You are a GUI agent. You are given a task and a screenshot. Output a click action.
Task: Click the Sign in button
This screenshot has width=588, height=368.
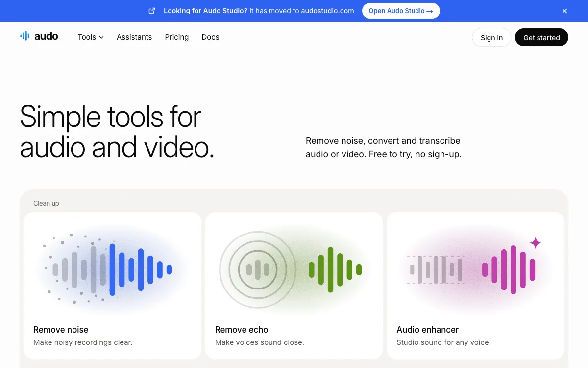(x=491, y=37)
